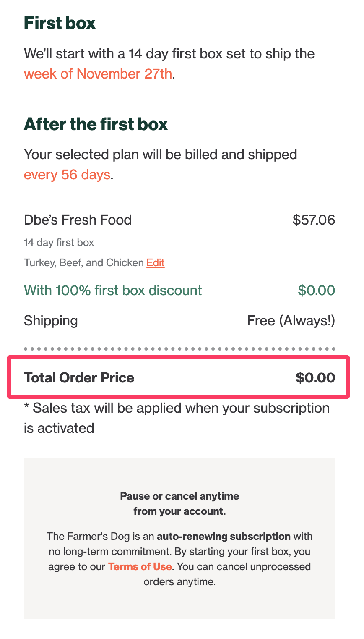Click the bold $0.00 total amount
The width and height of the screenshot is (364, 639).
pos(315,378)
